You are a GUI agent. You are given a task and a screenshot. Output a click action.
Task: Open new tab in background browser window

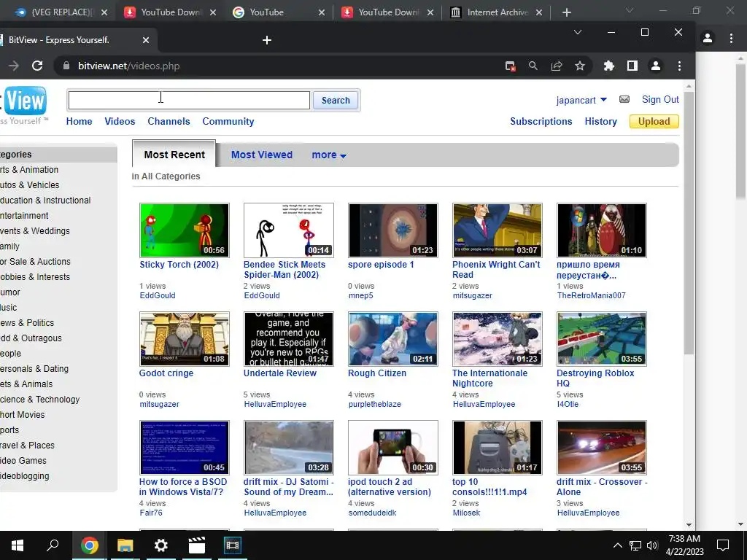click(566, 12)
